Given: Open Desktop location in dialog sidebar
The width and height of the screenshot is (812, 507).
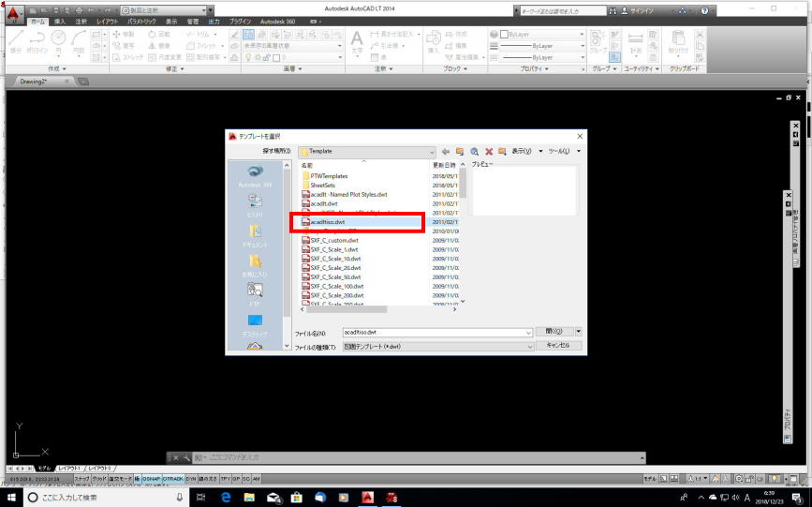Looking at the screenshot, I should pyautogui.click(x=256, y=325).
